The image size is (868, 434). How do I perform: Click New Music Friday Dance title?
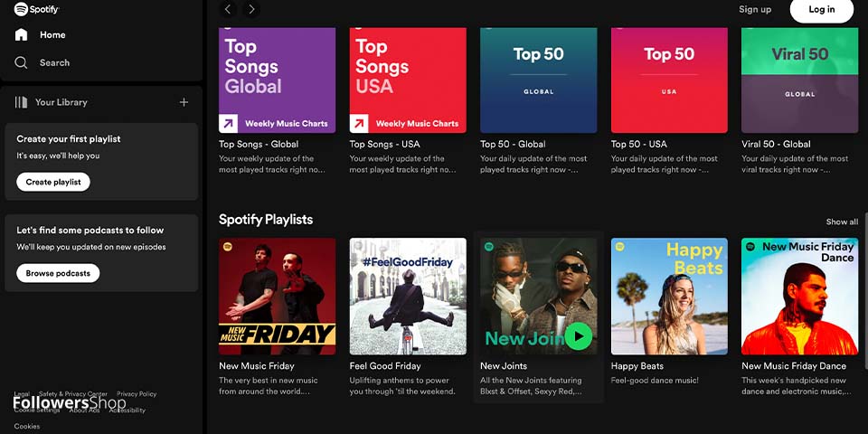pyautogui.click(x=794, y=366)
